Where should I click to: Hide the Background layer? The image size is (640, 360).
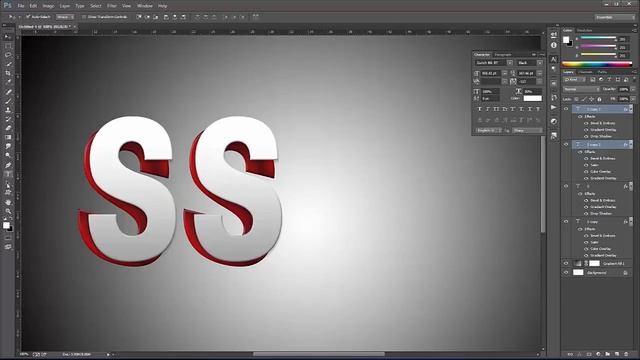click(x=566, y=272)
